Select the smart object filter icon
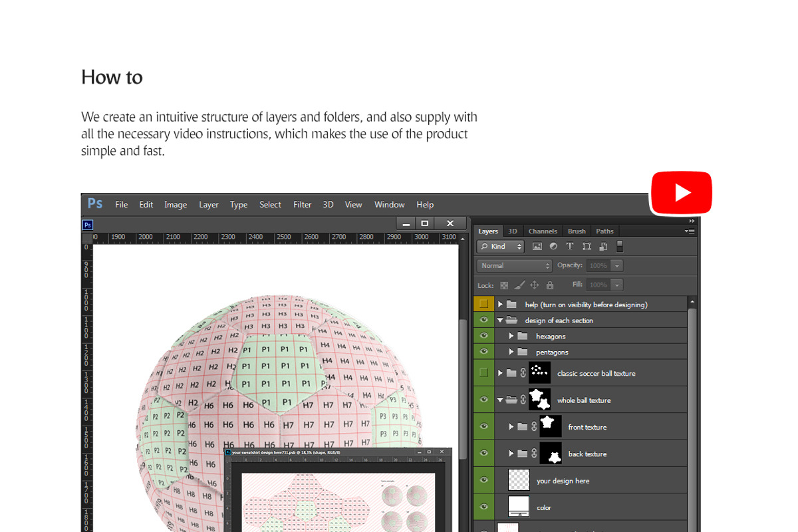 [603, 246]
